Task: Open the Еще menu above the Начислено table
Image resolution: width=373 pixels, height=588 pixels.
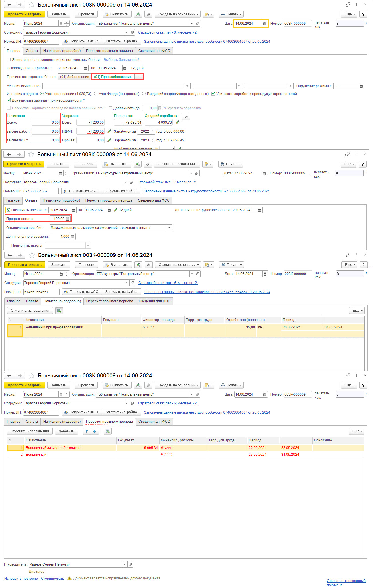Action: click(x=357, y=311)
